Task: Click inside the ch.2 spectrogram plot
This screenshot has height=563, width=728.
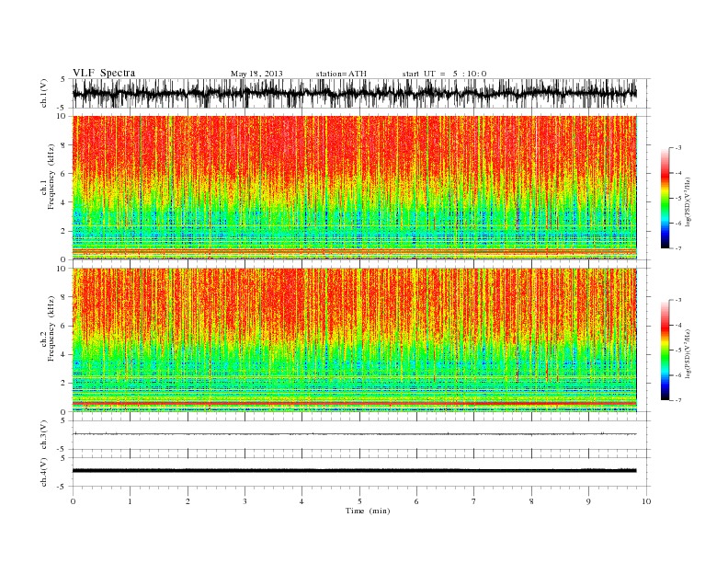Action: (354, 339)
